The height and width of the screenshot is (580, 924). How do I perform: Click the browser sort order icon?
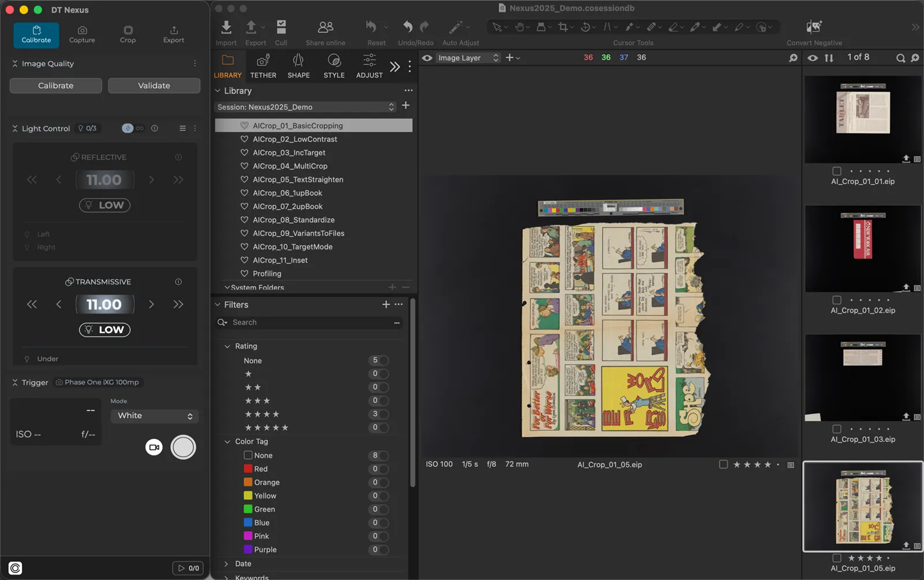(829, 58)
